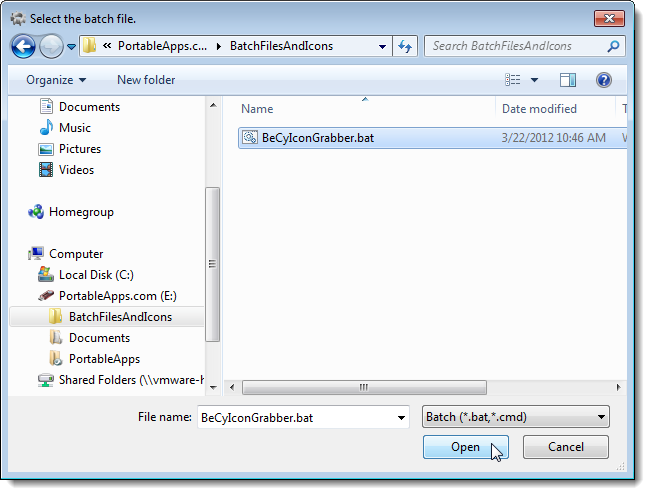The width and height of the screenshot is (650, 495).
Task: Close the Select the batch file dialog
Action: point(609,19)
